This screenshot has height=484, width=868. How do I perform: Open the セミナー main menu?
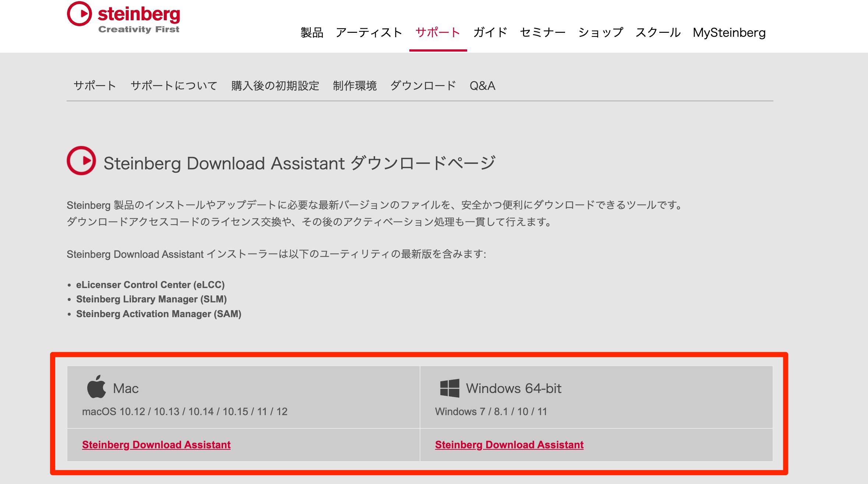[543, 32]
